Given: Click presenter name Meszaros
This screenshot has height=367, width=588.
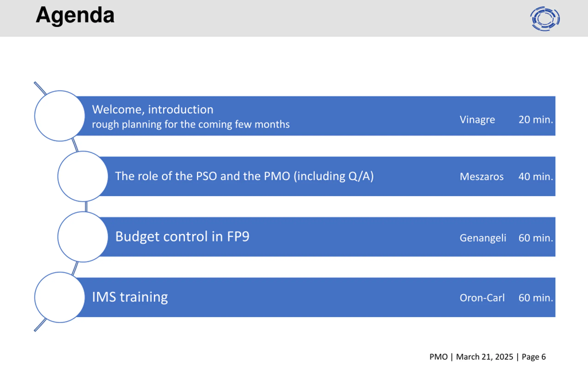Looking at the screenshot, I should tap(482, 177).
